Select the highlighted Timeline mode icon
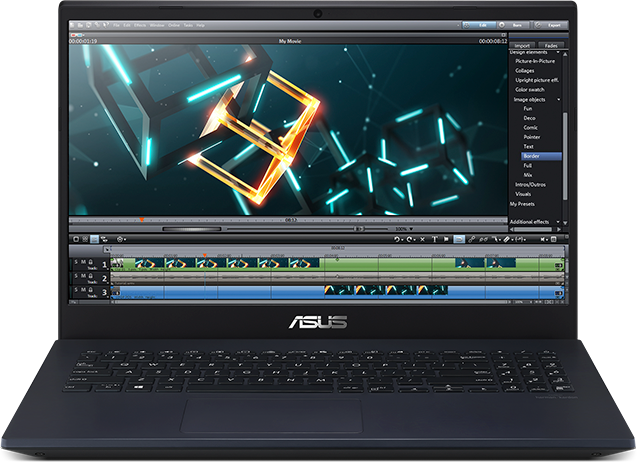The width and height of the screenshot is (637, 462). point(94,239)
